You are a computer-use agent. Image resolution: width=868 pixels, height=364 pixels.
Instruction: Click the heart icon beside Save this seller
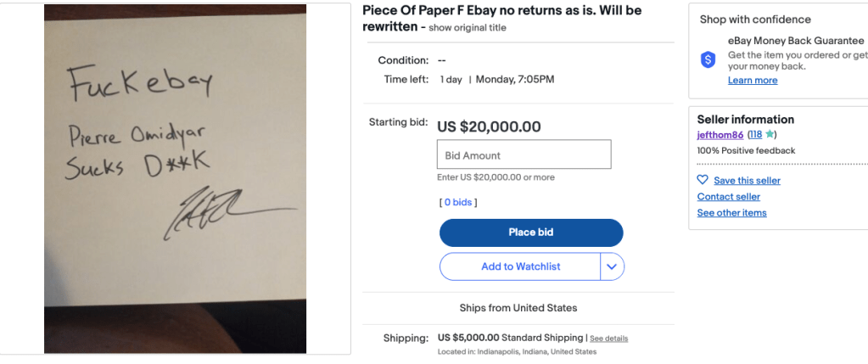click(703, 180)
